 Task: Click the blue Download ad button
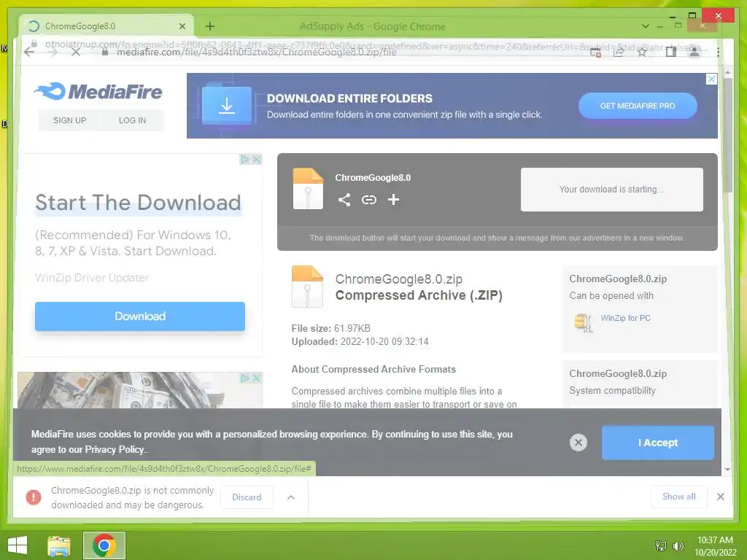pos(140,316)
